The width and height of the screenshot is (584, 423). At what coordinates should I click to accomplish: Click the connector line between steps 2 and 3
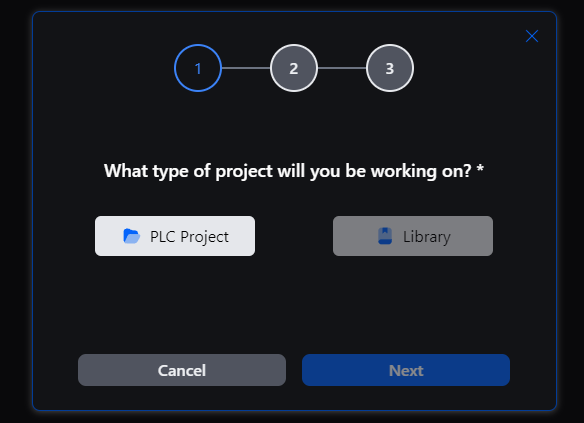(342, 68)
